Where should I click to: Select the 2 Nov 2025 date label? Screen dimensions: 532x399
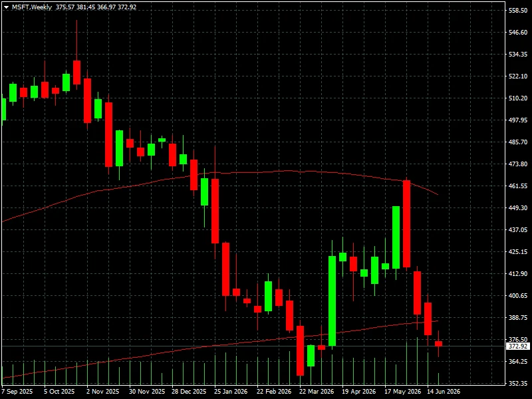(103, 392)
